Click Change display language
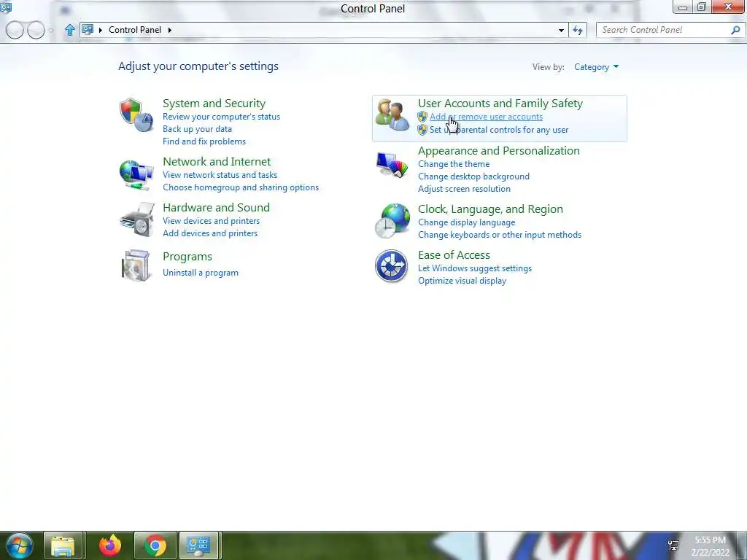Image resolution: width=747 pixels, height=560 pixels. pos(466,222)
